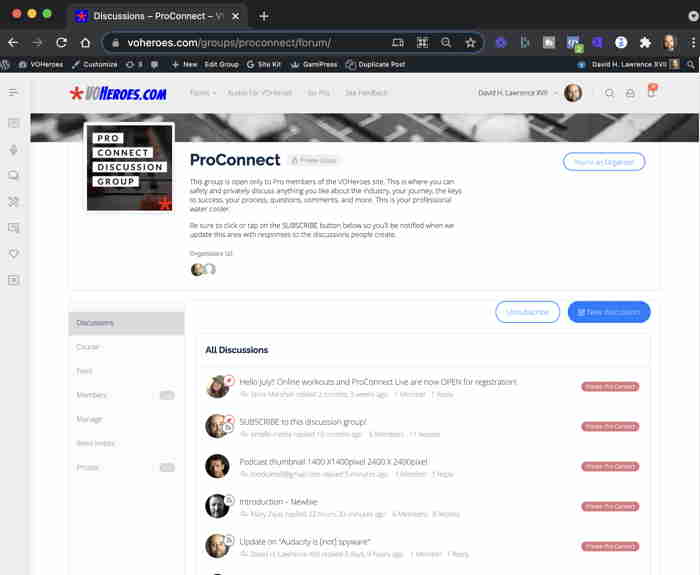Click the chat bubble icon in the left sidebar
This screenshot has width=700, height=575.
tap(14, 175)
